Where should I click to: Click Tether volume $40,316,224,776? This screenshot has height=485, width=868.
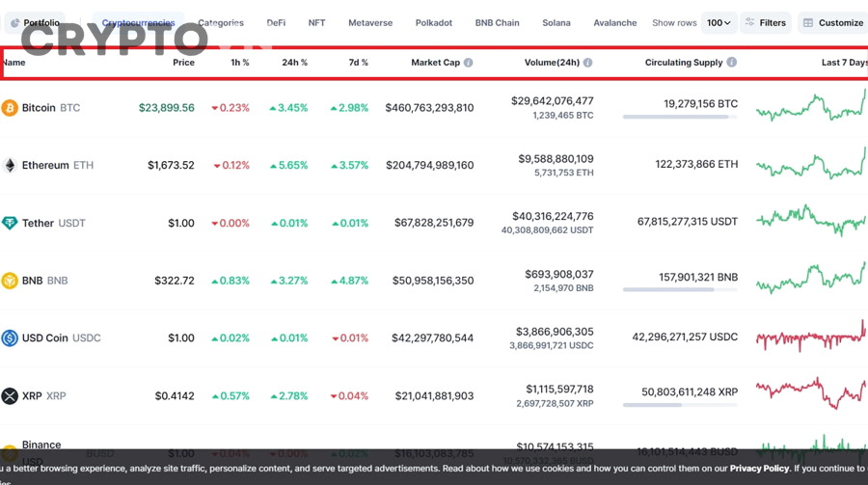coord(553,216)
